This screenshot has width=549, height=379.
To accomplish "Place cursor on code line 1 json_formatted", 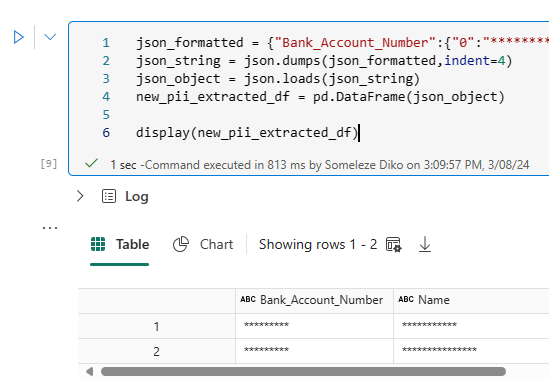I will (x=342, y=43).
